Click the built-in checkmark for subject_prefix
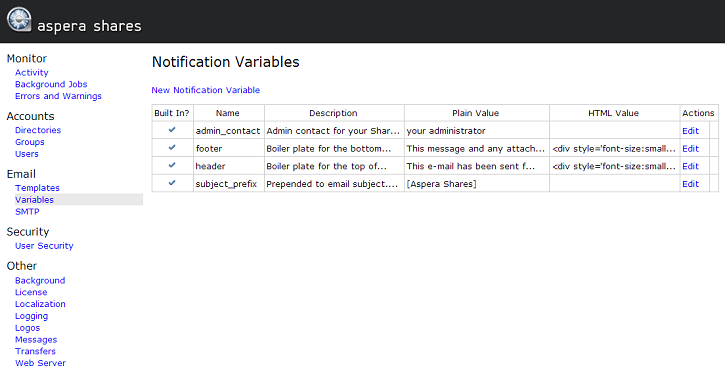The image size is (725, 370). (x=172, y=183)
